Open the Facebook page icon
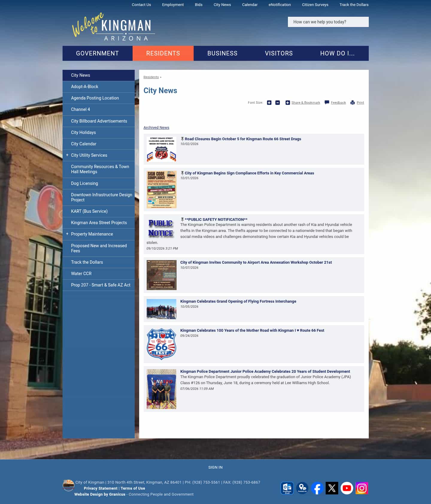The image size is (431, 504). (x=317, y=488)
